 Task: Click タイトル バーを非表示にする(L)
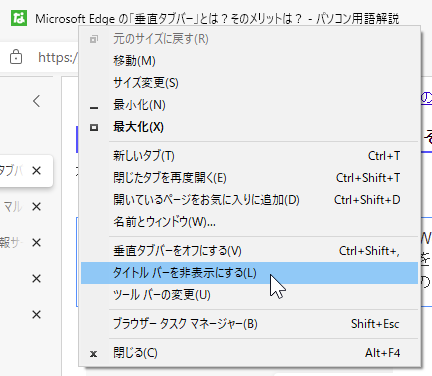pos(249,273)
